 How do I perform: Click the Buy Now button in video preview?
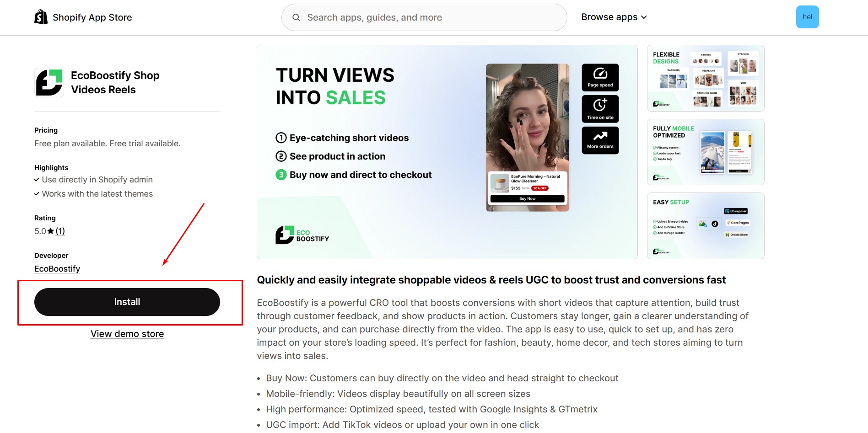tap(527, 199)
